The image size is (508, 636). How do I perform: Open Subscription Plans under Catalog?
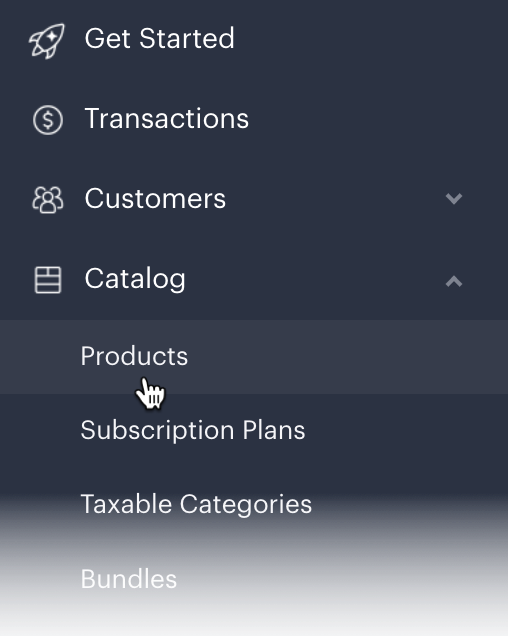[193, 431]
